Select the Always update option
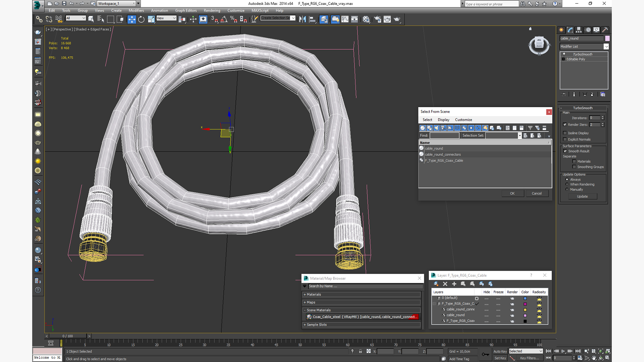This screenshot has width=644, height=362. tap(567, 180)
